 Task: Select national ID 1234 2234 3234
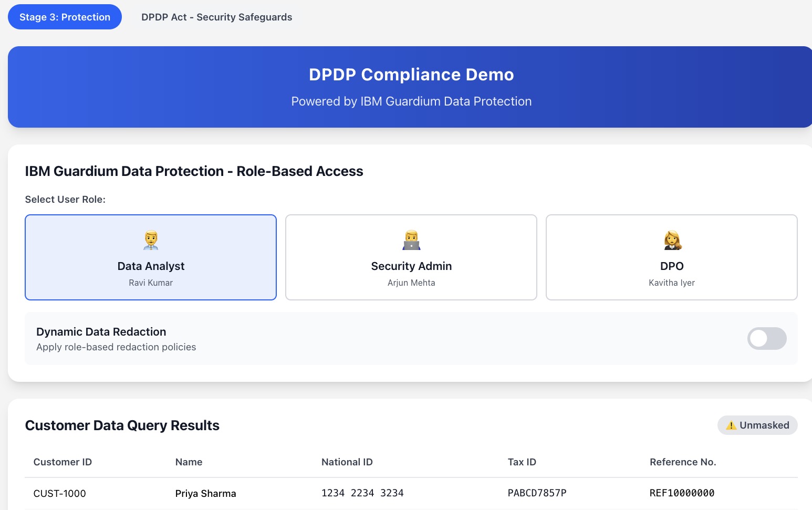[362, 493]
